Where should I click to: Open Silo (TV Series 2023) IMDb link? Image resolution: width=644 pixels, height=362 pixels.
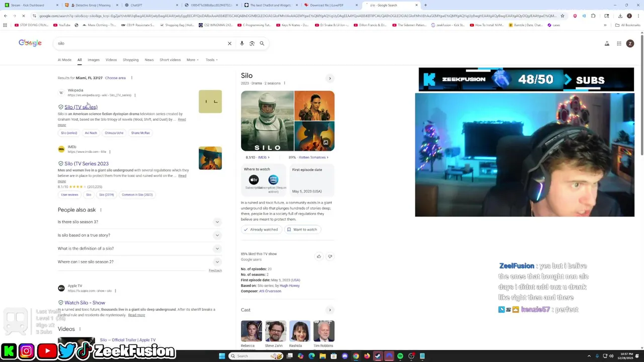point(87,163)
